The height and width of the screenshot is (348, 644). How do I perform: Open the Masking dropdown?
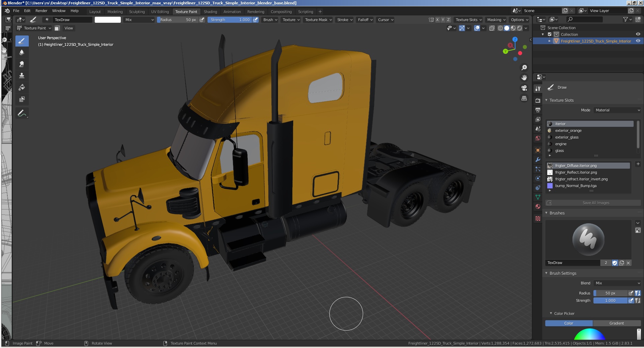pos(496,20)
